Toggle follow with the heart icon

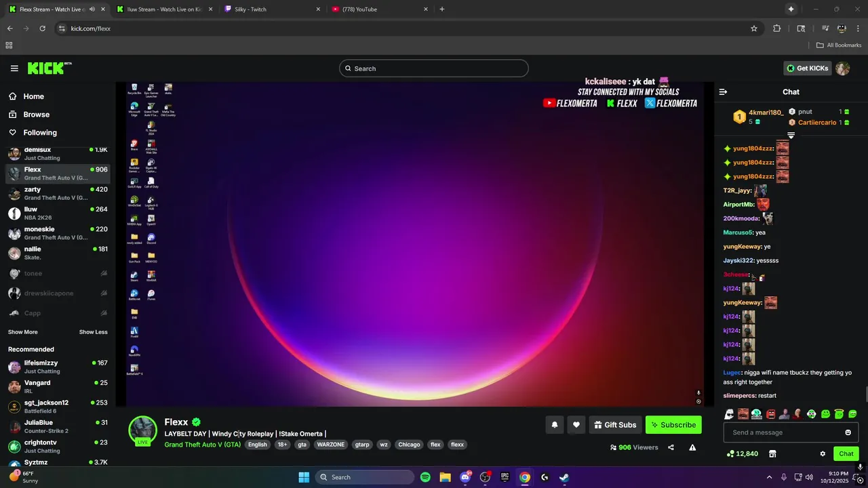[576, 425]
